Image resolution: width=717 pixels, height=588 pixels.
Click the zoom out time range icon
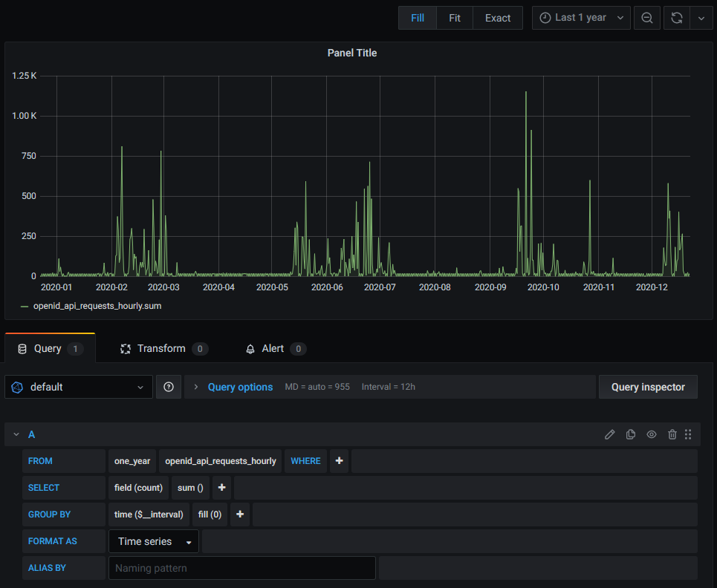tap(647, 18)
